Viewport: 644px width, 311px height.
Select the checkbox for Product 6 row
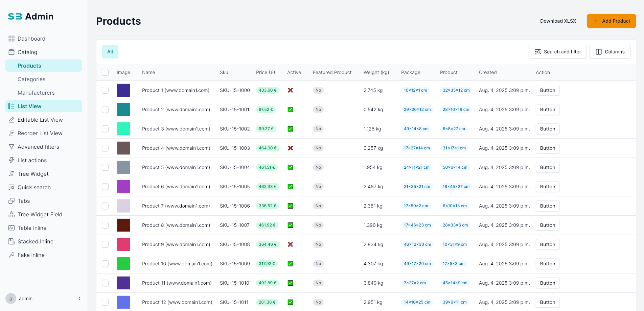click(105, 187)
